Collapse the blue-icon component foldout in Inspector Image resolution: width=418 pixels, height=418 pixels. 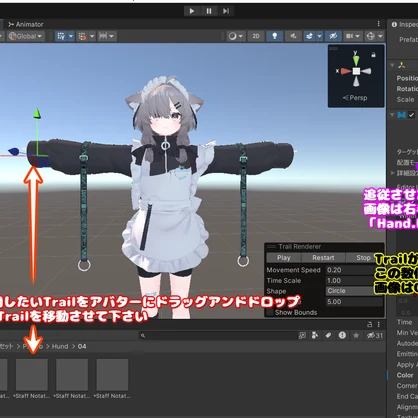(392, 115)
